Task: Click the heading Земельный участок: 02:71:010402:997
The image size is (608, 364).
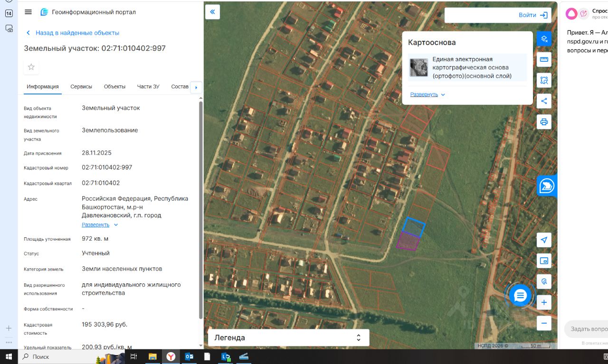Action: click(x=95, y=48)
